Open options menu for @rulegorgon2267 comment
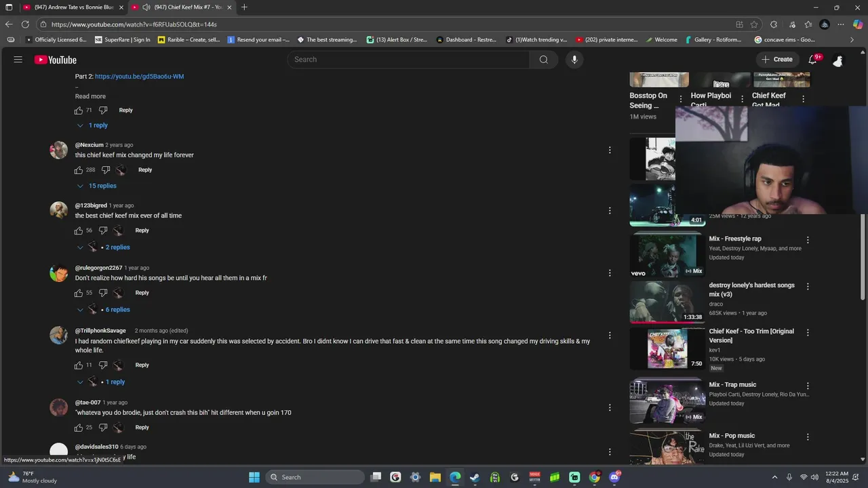 tap(610, 273)
